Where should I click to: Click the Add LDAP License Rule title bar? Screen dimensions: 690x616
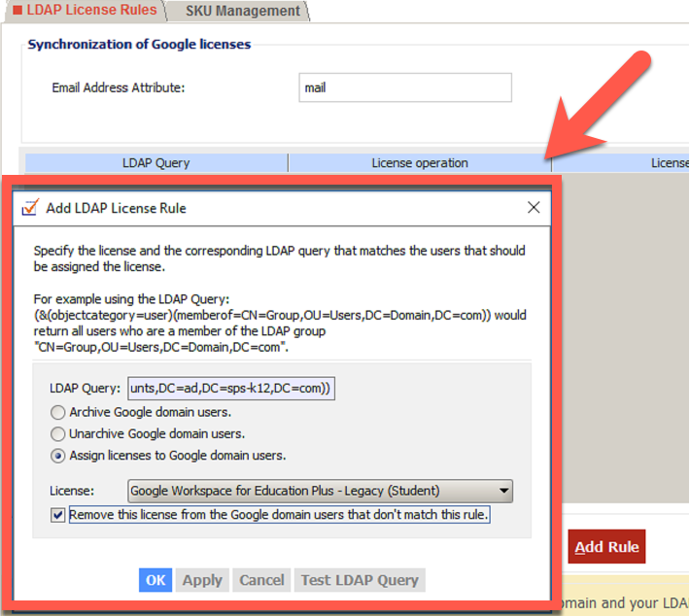coord(292,207)
